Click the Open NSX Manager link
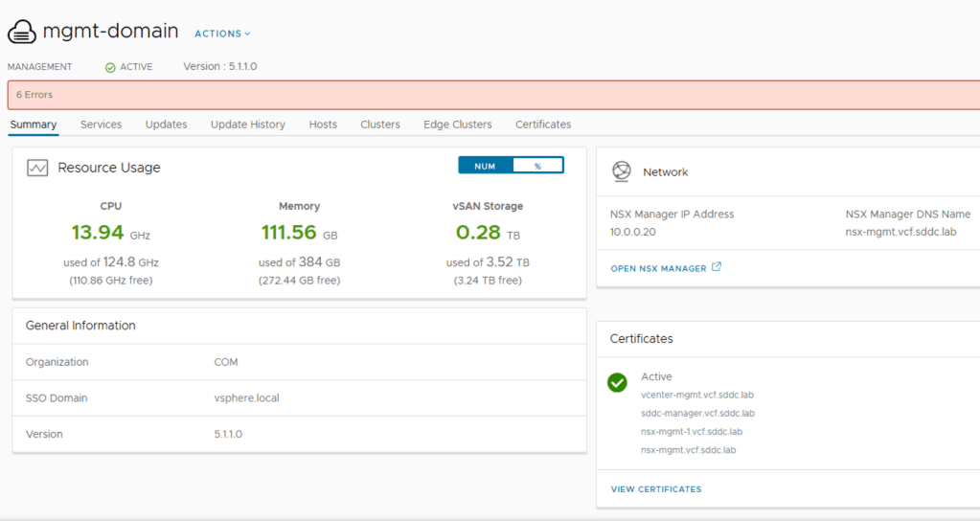Screen dimensions: 980x521 [x=658, y=268]
